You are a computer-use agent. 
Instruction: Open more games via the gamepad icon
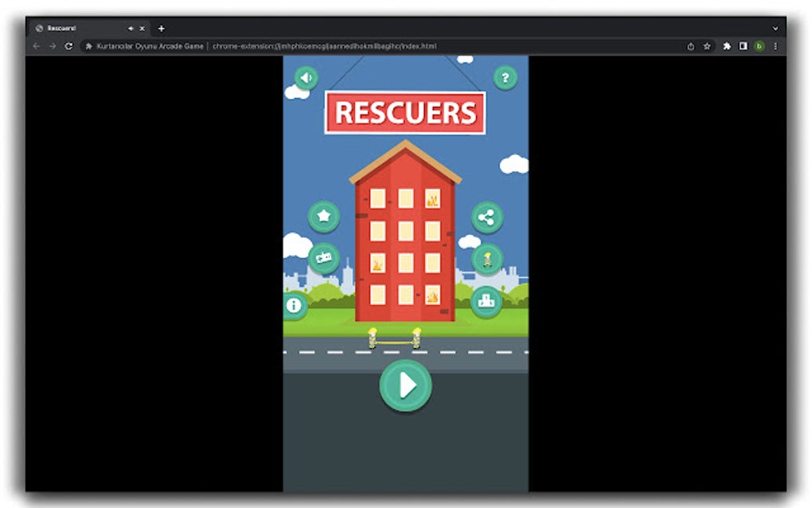tap(323, 257)
